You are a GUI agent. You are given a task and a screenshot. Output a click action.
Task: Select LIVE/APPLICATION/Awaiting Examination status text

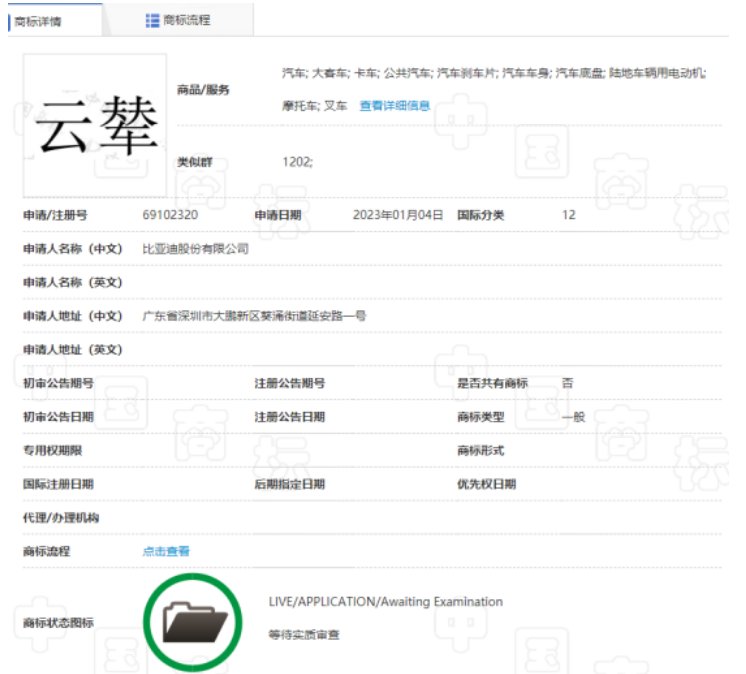pos(386,602)
